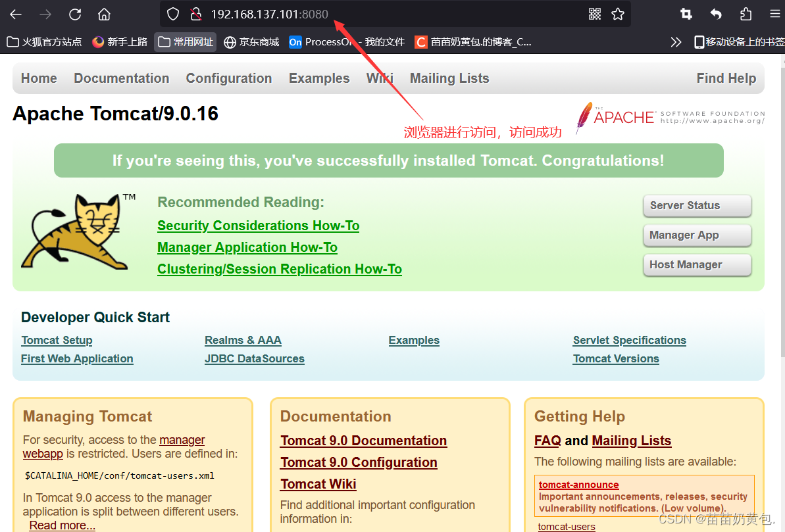Click the insecure connection lock icon
The image size is (785, 532).
196,14
